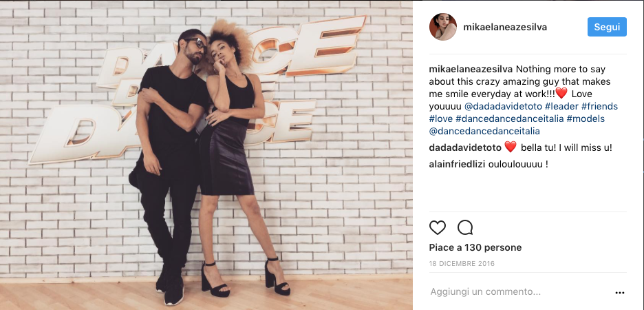
Task: Open the dadadavidetoto commenter profile
Action: (x=465, y=147)
